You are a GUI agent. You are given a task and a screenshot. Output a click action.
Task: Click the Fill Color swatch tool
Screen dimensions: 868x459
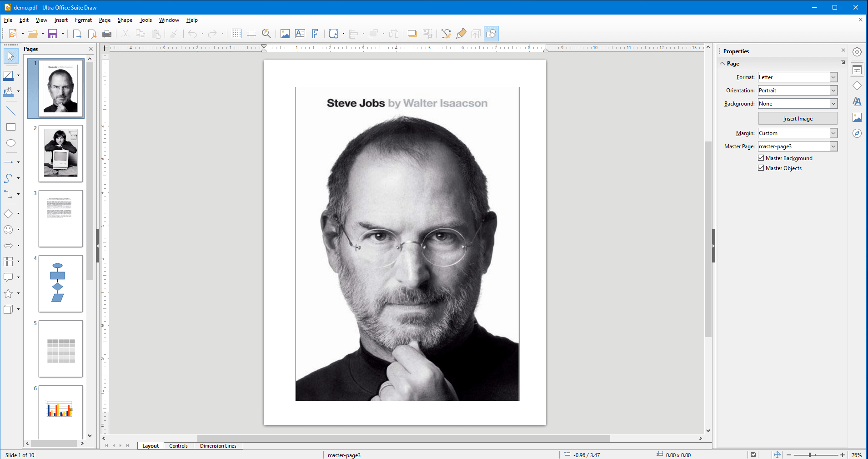(x=8, y=91)
